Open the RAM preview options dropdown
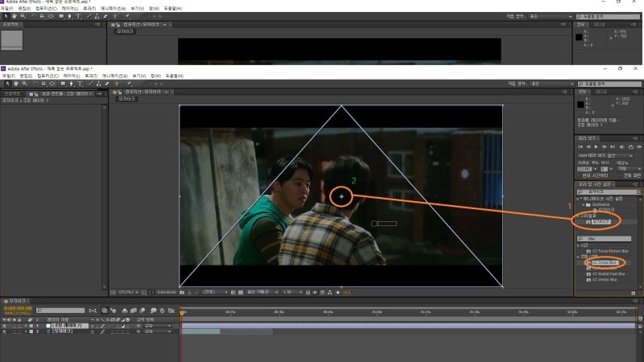The image size is (644, 362). (605, 156)
